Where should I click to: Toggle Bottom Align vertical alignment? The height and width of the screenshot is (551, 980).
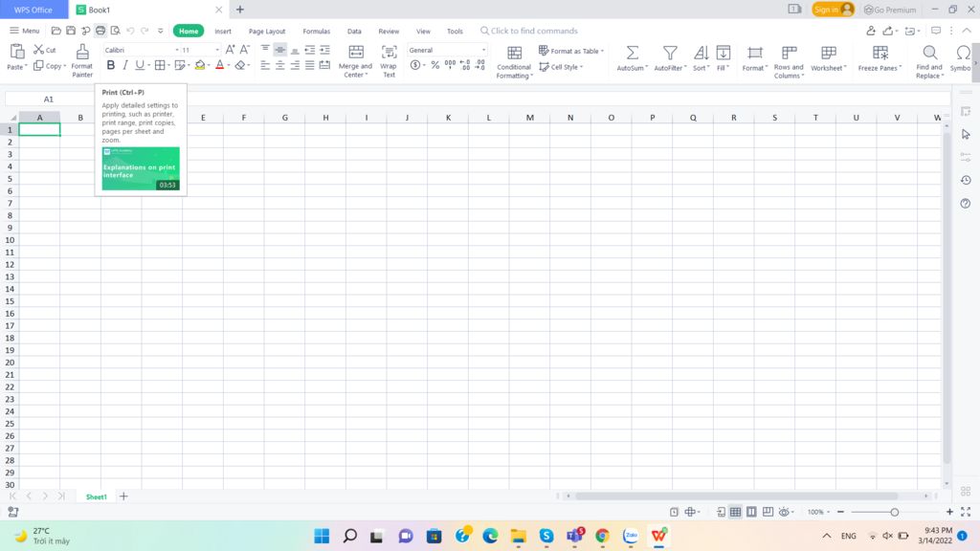point(295,50)
